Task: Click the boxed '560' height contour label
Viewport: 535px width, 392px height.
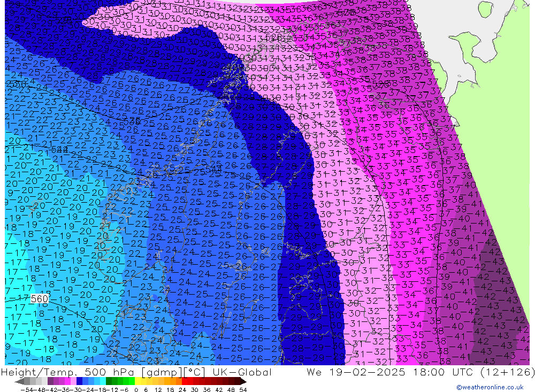Action: (x=39, y=299)
